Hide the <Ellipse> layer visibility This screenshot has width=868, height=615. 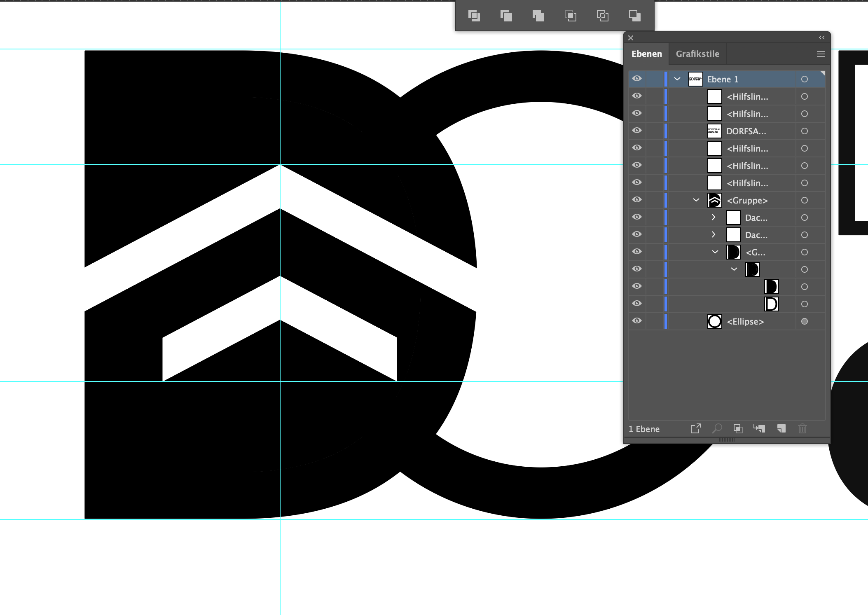click(637, 321)
